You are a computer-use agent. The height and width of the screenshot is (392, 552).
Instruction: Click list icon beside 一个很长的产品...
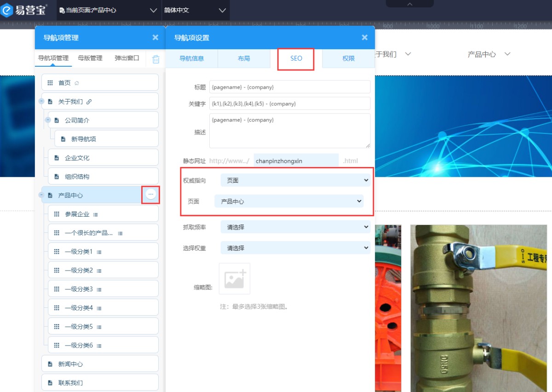[121, 233]
